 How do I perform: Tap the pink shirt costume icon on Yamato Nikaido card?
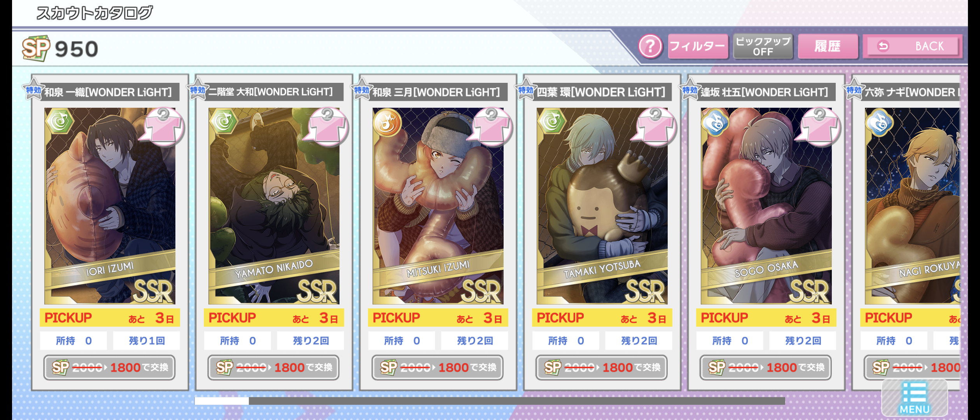[x=327, y=127]
